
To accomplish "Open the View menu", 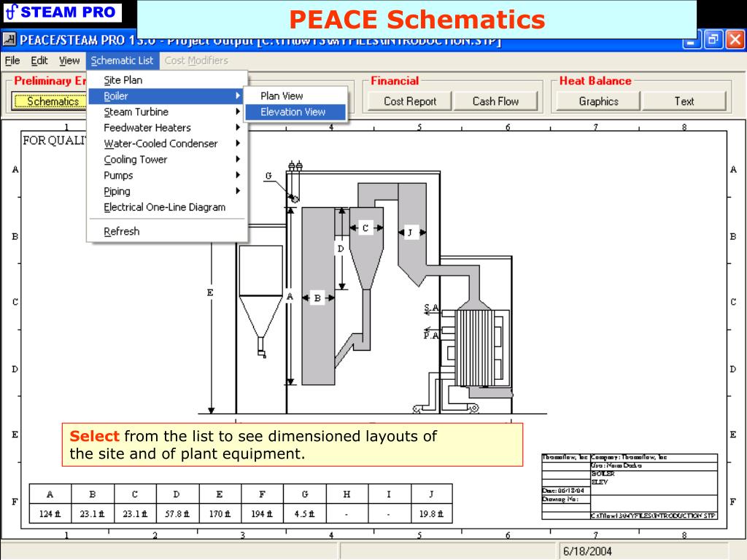I will pyautogui.click(x=69, y=61).
